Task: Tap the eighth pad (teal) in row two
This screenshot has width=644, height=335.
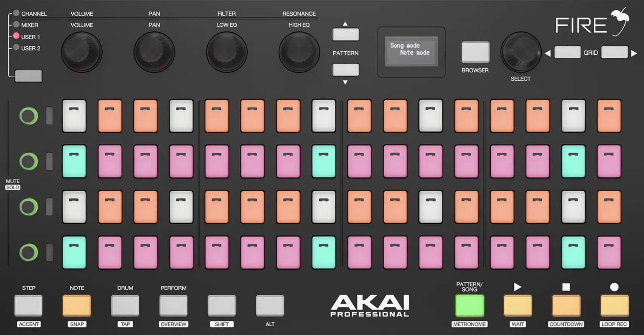Action: pyautogui.click(x=324, y=161)
